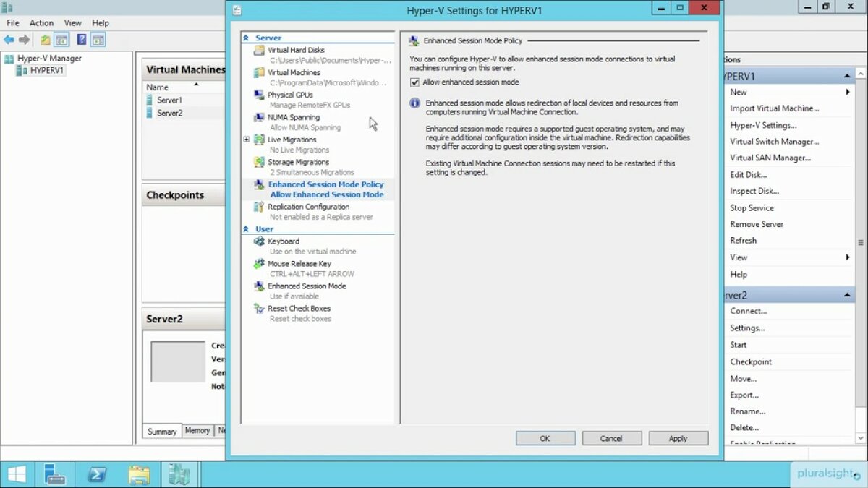Image resolution: width=868 pixels, height=488 pixels.
Task: Click the Apply button
Action: click(x=678, y=438)
